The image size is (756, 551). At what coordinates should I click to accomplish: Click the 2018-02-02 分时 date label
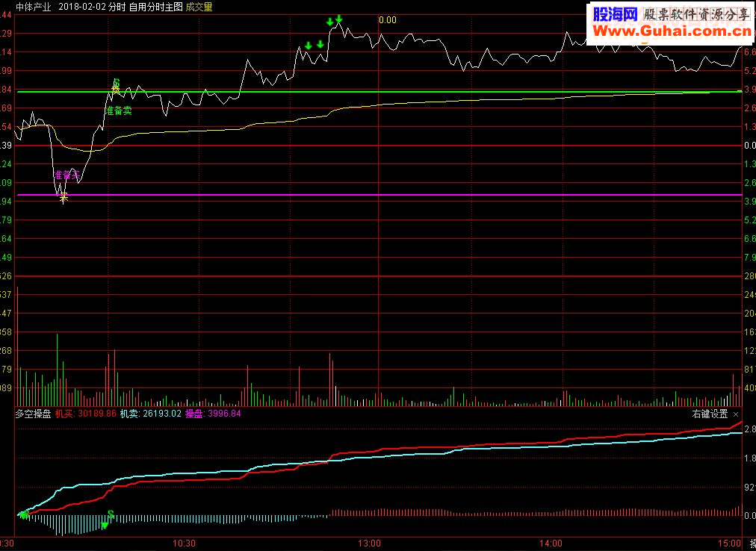(93, 7)
